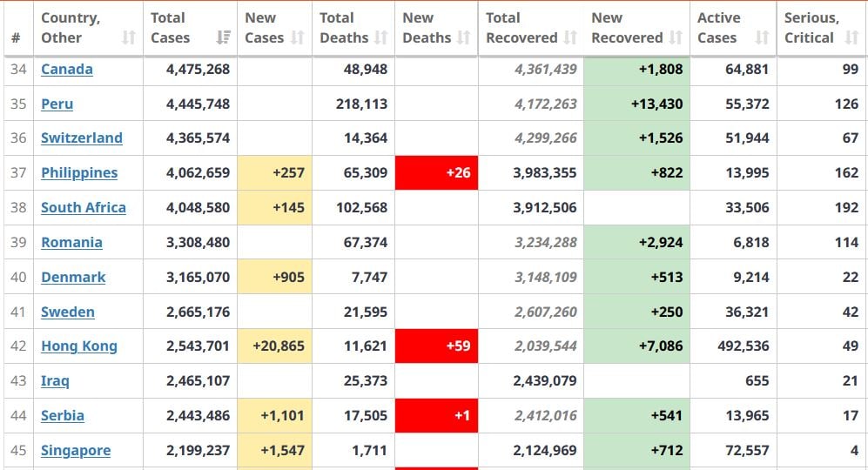Select Serbia new deaths +1 cell

436,416
